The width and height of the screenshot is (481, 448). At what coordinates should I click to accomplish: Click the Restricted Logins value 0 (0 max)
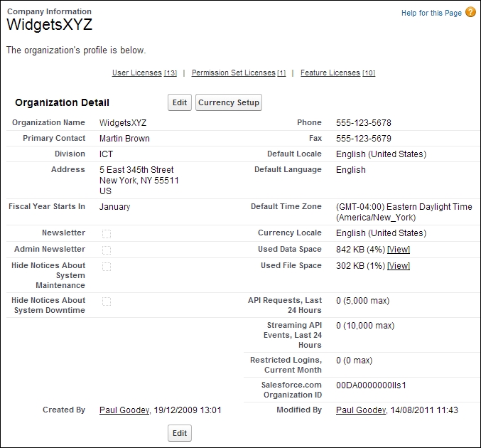click(355, 361)
